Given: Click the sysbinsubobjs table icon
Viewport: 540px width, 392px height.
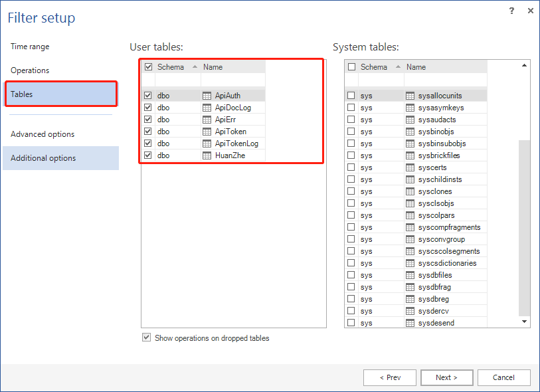Looking at the screenshot, I should [410, 144].
